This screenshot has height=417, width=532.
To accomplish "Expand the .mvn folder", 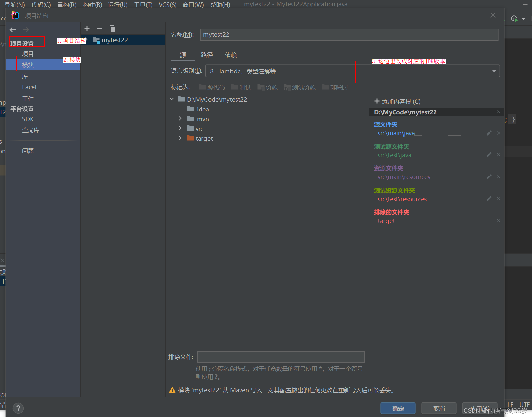I will click(180, 119).
